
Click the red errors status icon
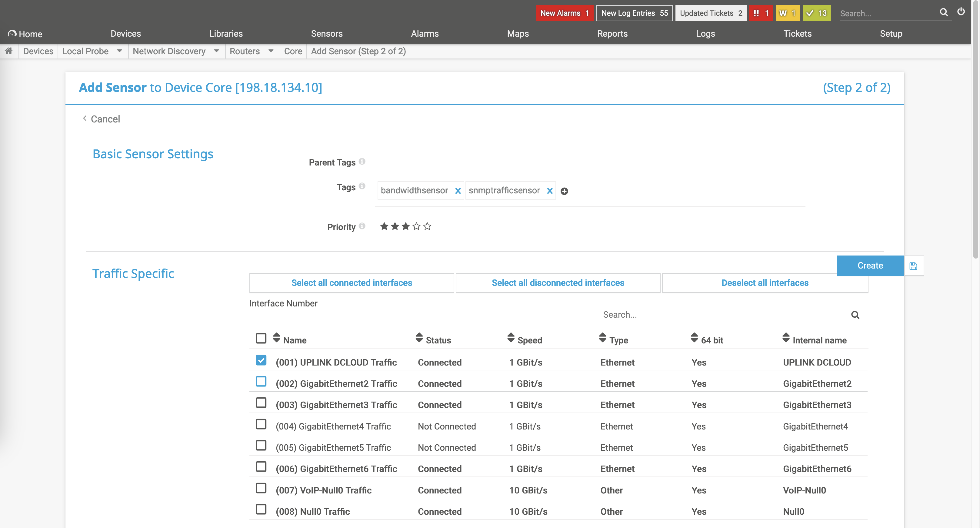pyautogui.click(x=761, y=13)
